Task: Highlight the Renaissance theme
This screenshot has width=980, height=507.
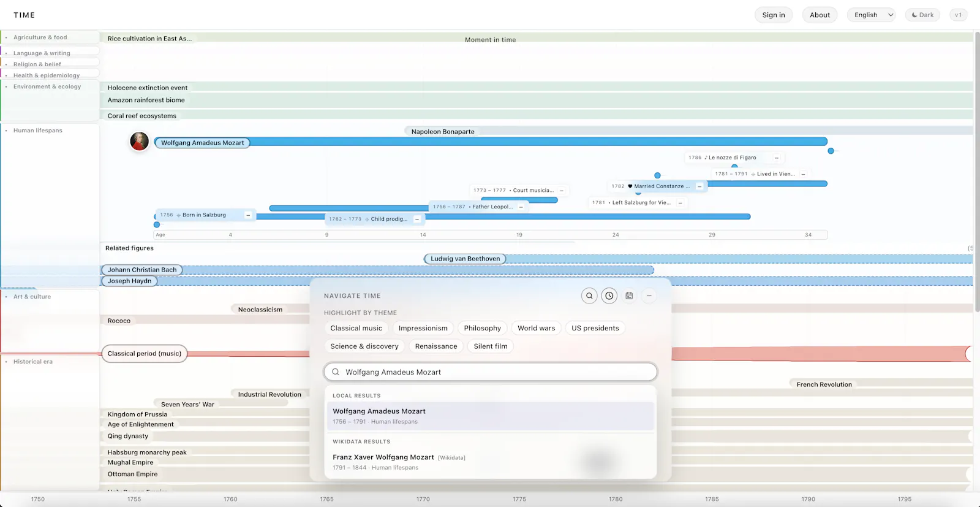Action: click(436, 346)
